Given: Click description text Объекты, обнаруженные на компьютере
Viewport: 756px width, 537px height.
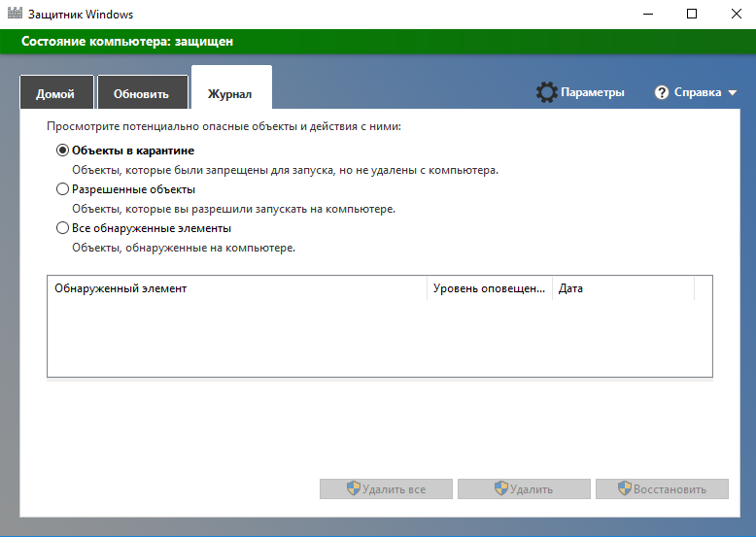Looking at the screenshot, I should click(184, 248).
